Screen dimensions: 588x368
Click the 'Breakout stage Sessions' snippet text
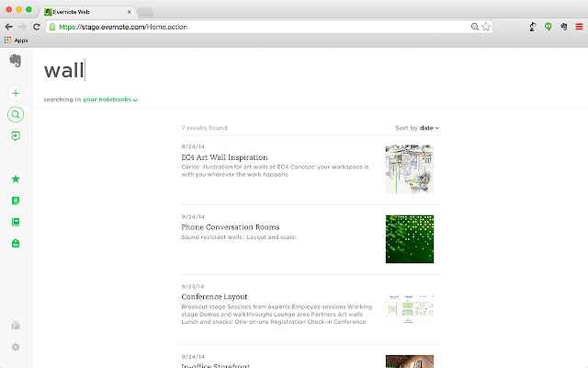(277, 314)
